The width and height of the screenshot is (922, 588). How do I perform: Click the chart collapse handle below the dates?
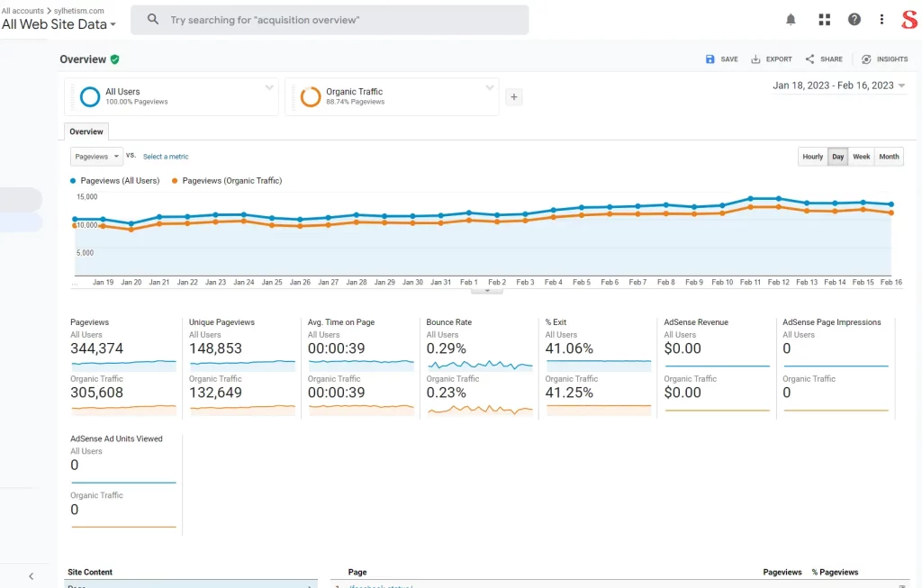[487, 291]
